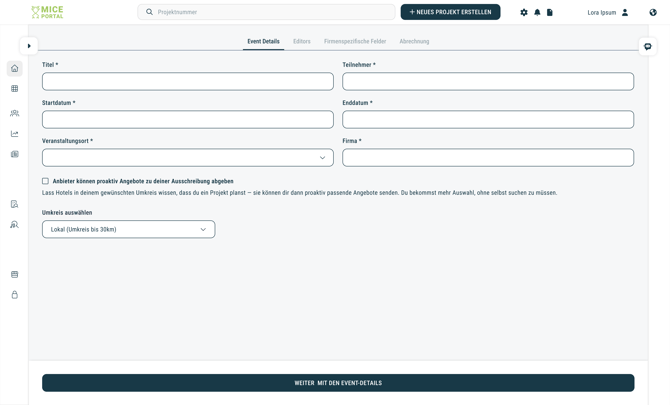Click Neues Projekt Erstellen button
The width and height of the screenshot is (670, 405).
click(x=450, y=12)
